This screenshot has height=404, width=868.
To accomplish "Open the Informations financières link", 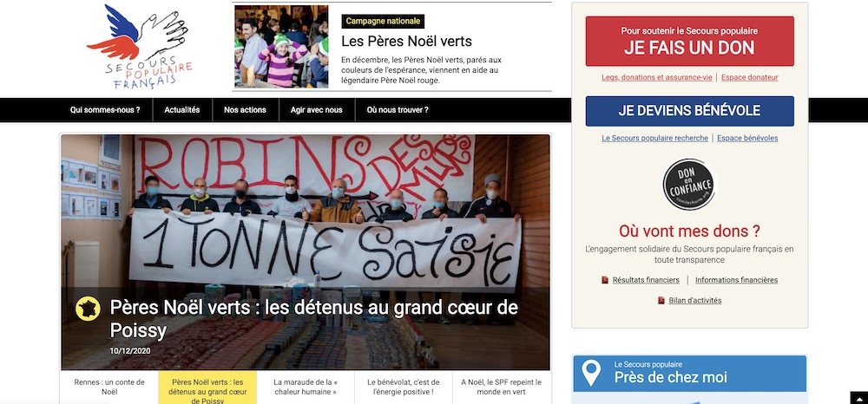I will (737, 280).
